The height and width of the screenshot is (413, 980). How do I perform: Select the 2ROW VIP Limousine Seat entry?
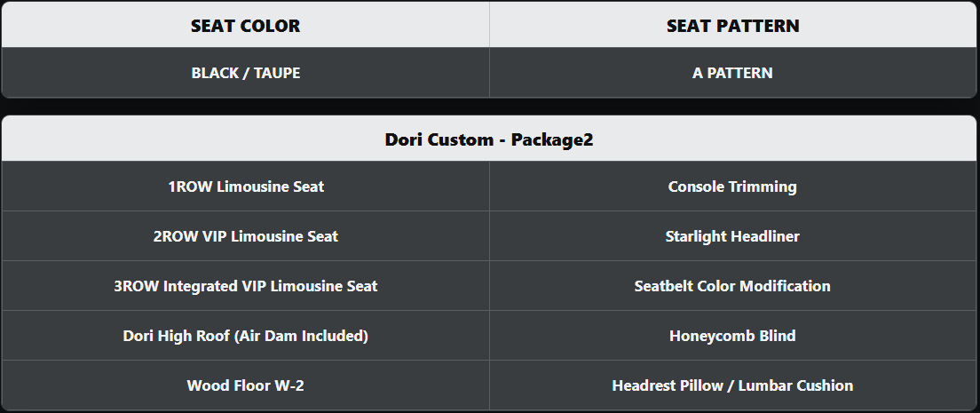pos(246,236)
